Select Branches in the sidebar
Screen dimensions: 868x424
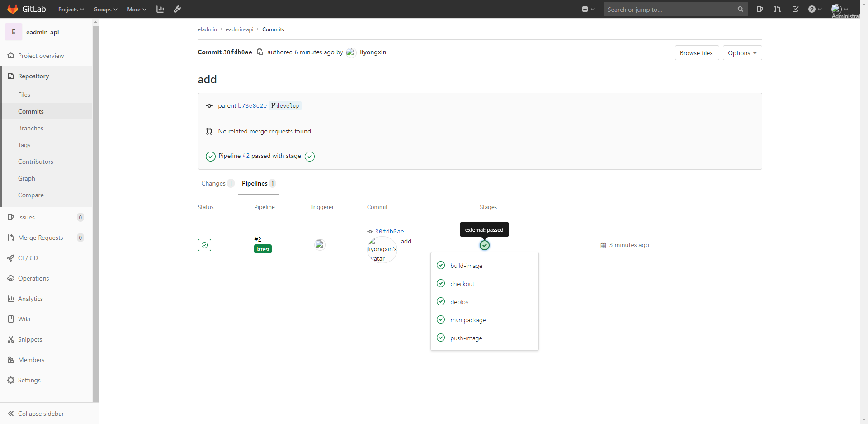(31, 128)
